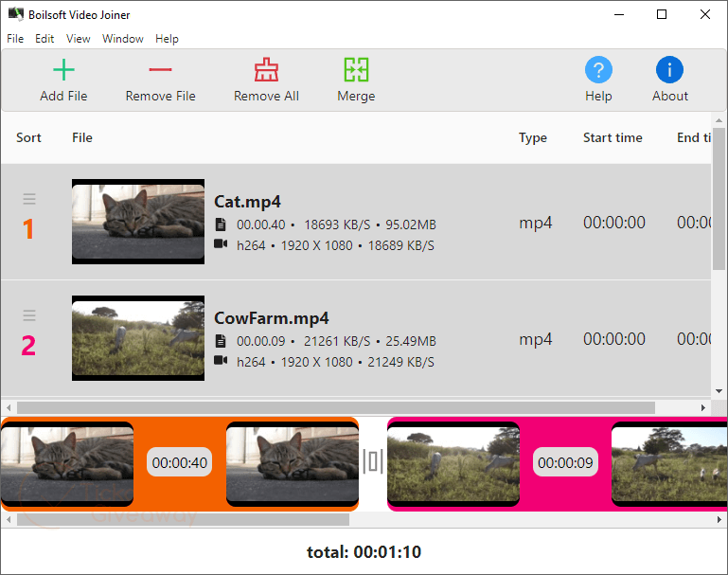This screenshot has height=575, width=728.
Task: Click the File column header
Action: click(82, 137)
